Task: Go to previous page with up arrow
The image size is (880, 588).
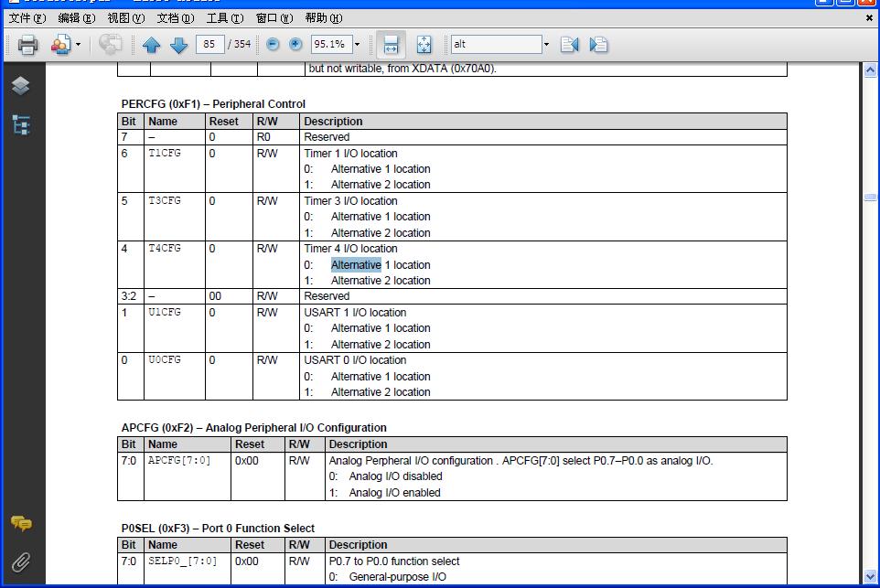Action: [152, 44]
